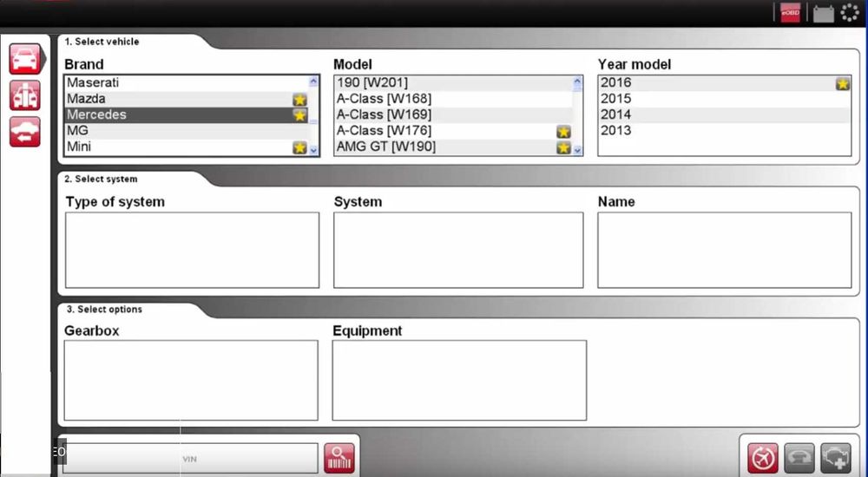Click the empty Equipment list box

tap(459, 381)
